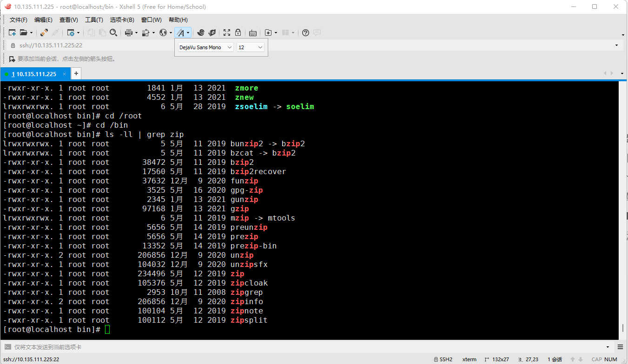The height and width of the screenshot is (364, 628).
Task: Open the 编辑(E) menu
Action: tap(43, 20)
